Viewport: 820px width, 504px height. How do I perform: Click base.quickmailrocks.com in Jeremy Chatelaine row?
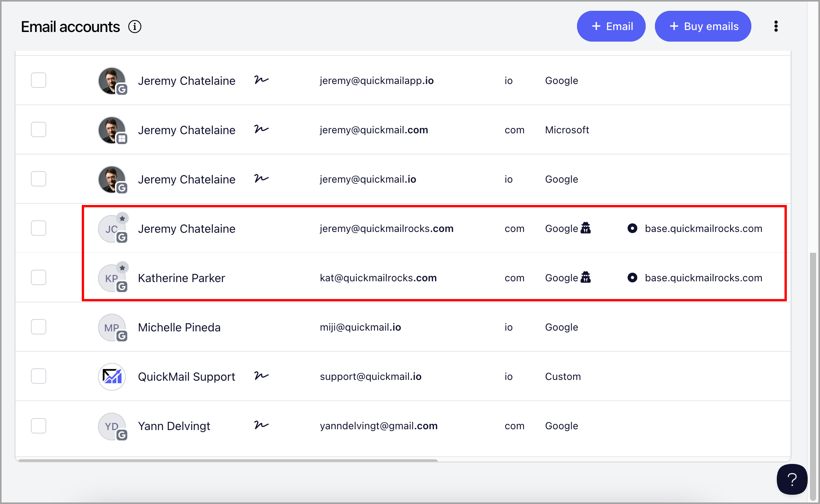point(704,228)
